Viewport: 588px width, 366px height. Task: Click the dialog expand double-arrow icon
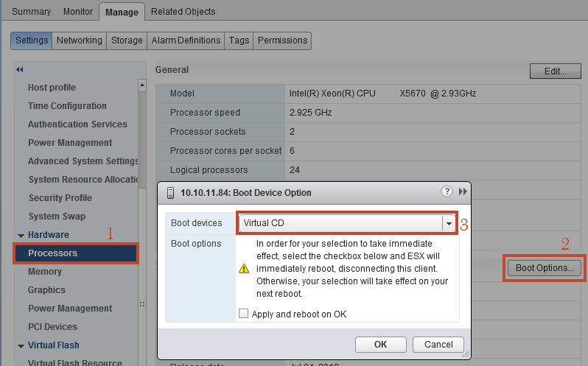tap(463, 191)
